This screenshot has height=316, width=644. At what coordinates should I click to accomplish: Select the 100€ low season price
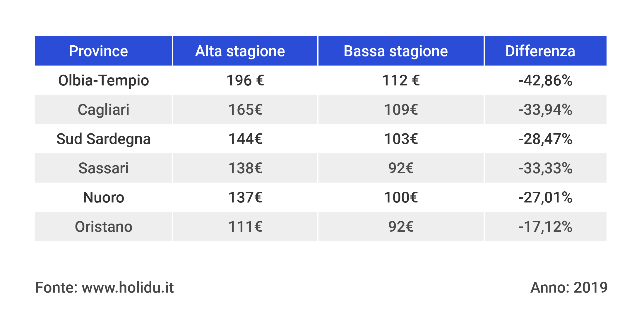[x=401, y=197]
